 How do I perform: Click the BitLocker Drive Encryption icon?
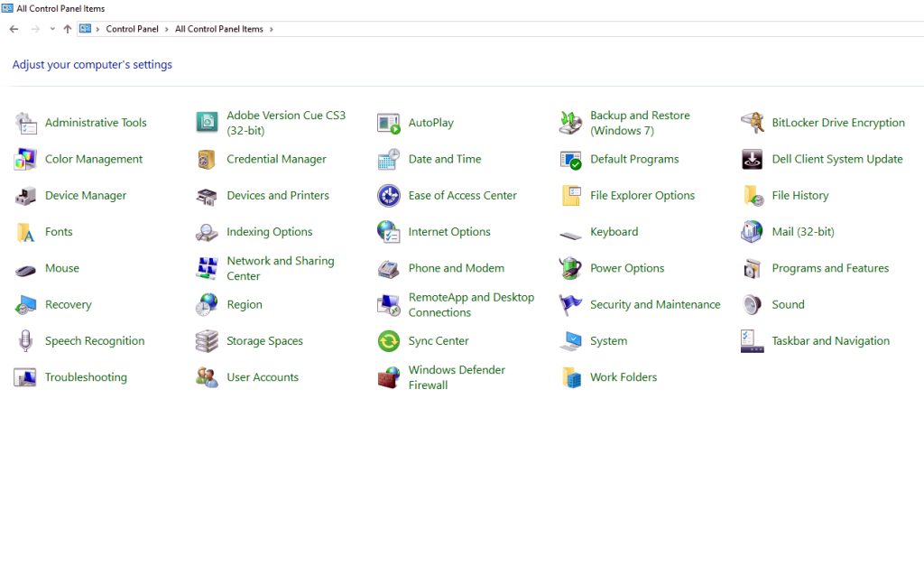point(753,123)
